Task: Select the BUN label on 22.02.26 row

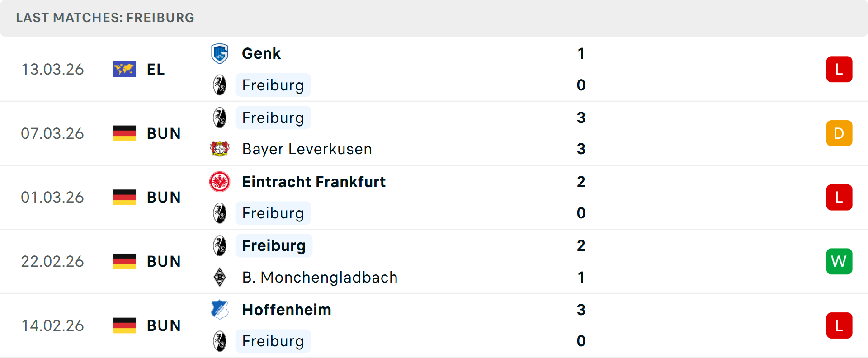Action: click(x=163, y=261)
